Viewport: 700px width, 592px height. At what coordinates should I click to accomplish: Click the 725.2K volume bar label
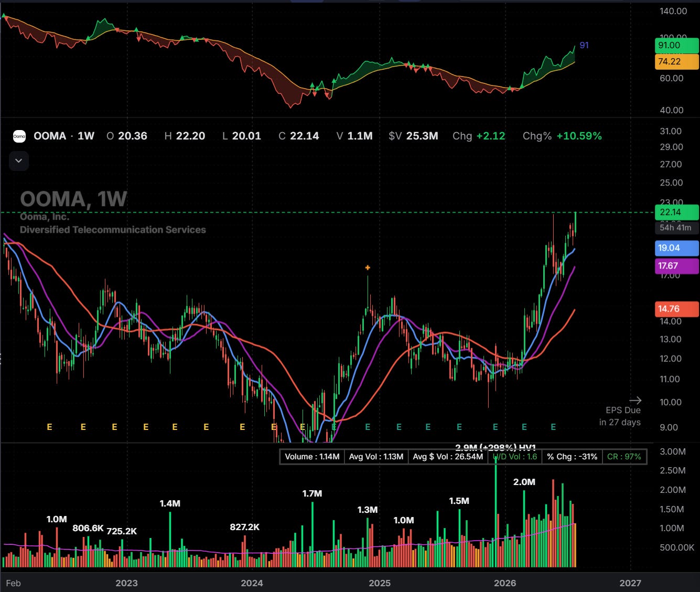pyautogui.click(x=122, y=531)
